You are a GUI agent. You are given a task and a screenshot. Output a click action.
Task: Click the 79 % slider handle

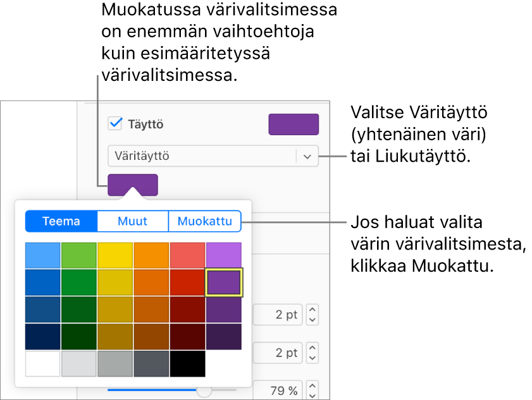click(x=204, y=391)
